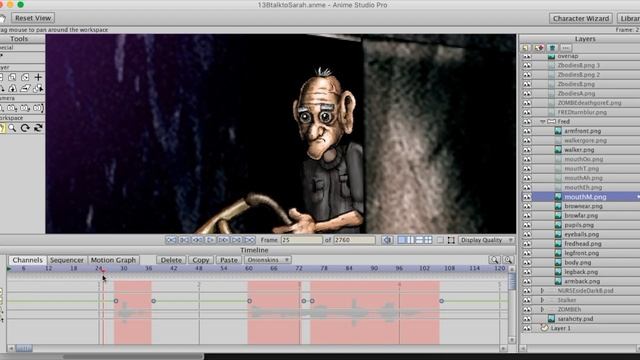The width and height of the screenshot is (640, 360).
Task: Select the last Camera tool icon
Action: (x=38, y=108)
